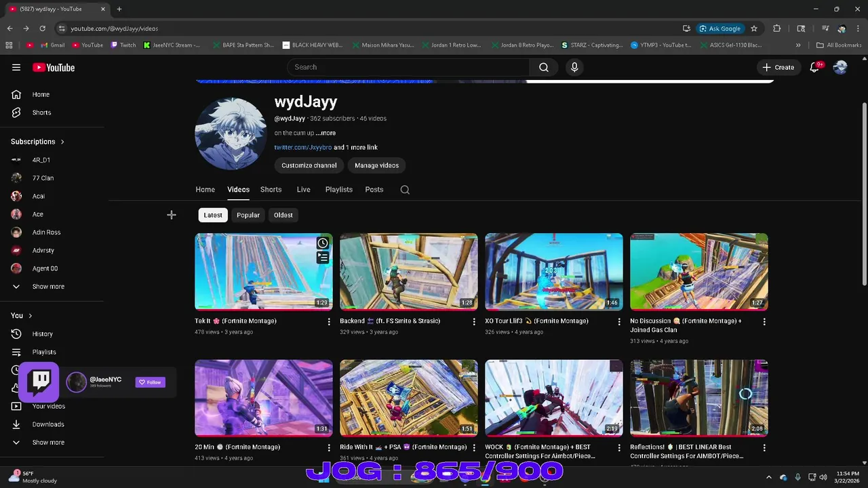Open the YouTube guide hamburger menu
This screenshot has height=488, width=868.
click(x=16, y=67)
